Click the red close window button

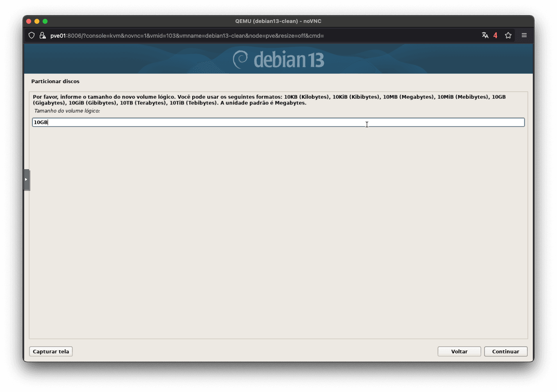point(29,21)
